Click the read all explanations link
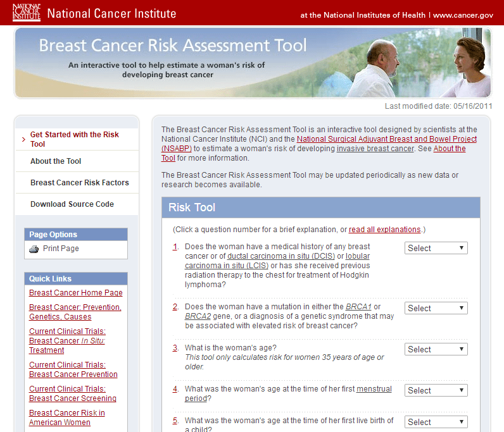The image size is (504, 432). 384,230
